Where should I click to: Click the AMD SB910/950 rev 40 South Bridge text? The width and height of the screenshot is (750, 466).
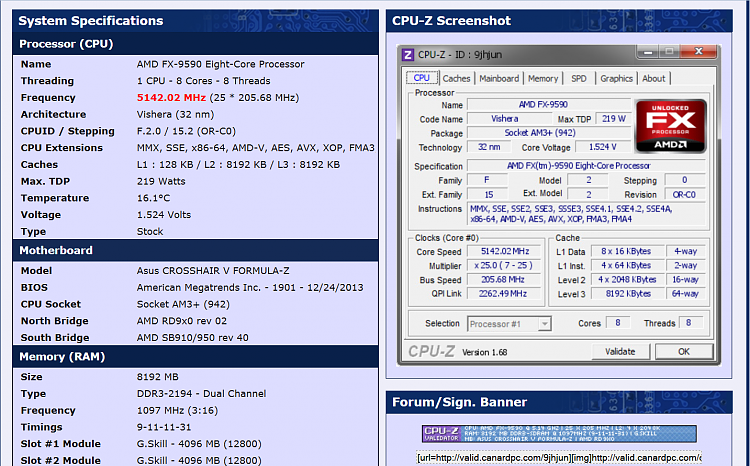(193, 338)
